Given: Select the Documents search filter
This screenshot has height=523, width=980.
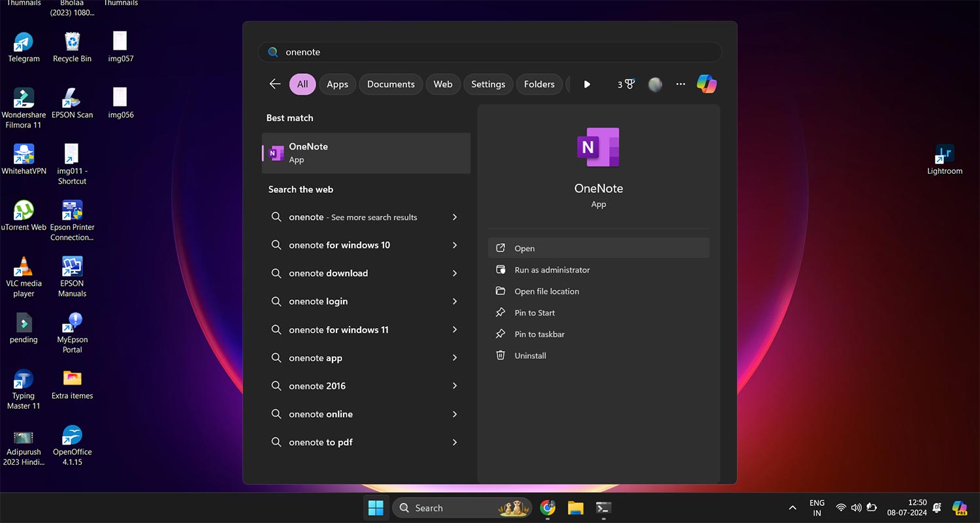Looking at the screenshot, I should tap(390, 84).
